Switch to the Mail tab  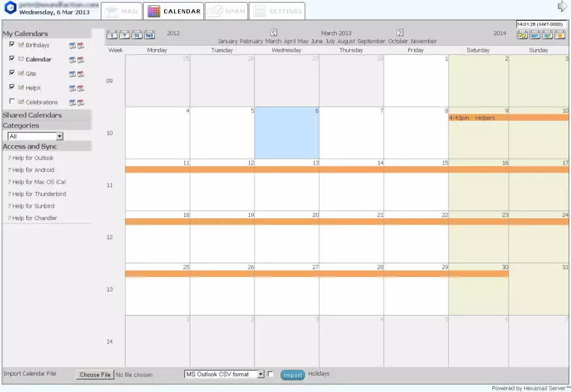click(x=122, y=11)
